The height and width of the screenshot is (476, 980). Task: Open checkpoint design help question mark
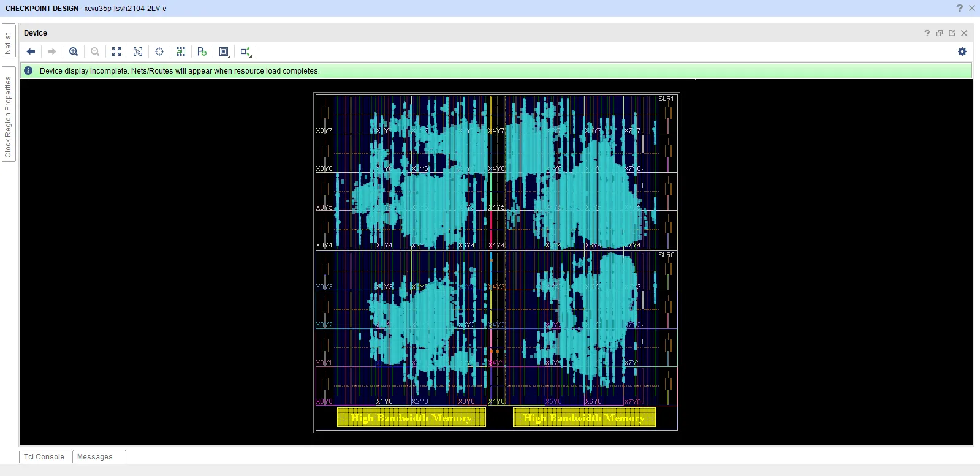pyautogui.click(x=960, y=8)
